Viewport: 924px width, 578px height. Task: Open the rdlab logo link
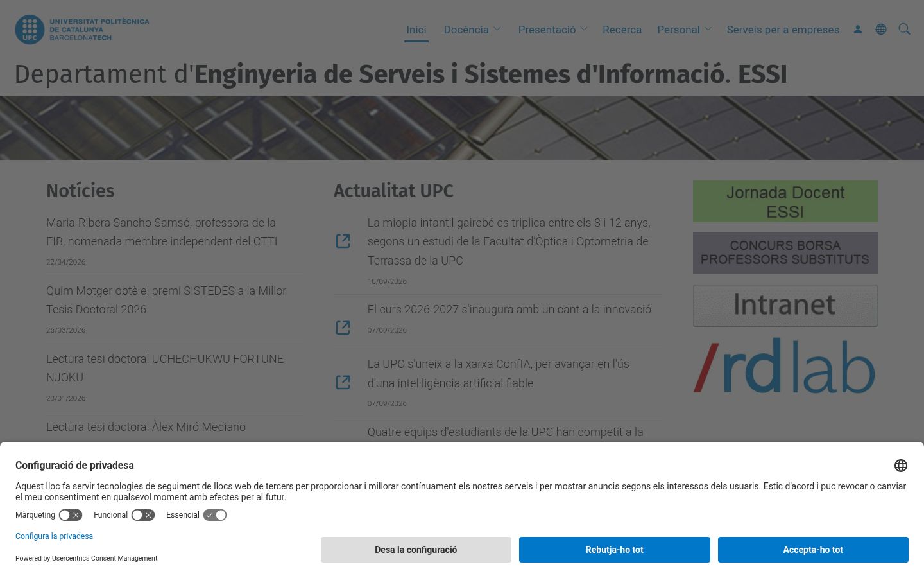(785, 365)
